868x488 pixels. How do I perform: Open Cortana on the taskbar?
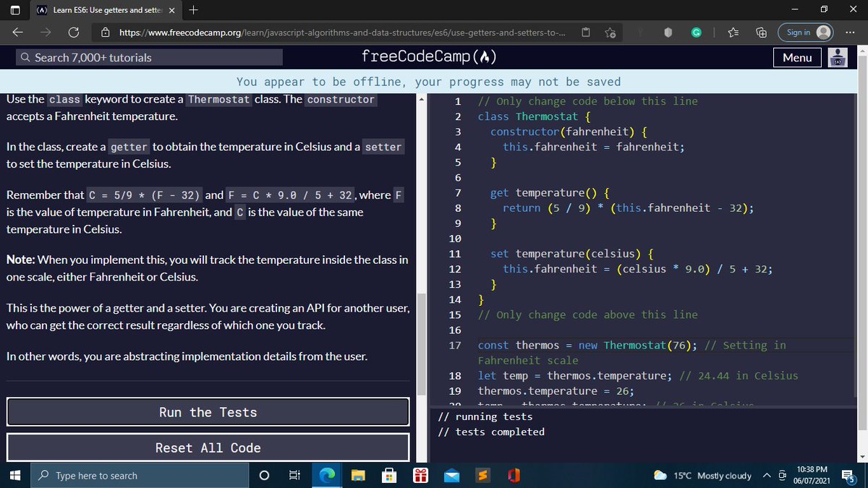coord(264,475)
